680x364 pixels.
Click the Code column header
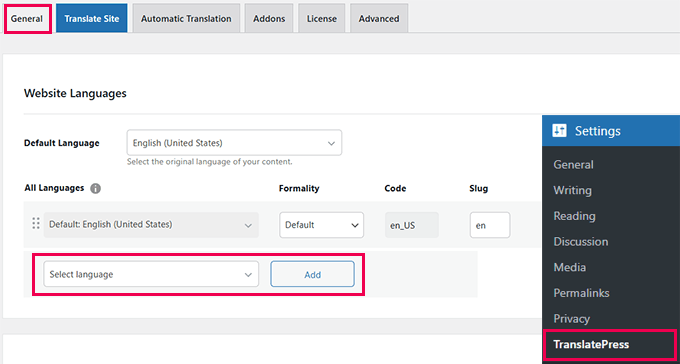(x=395, y=188)
